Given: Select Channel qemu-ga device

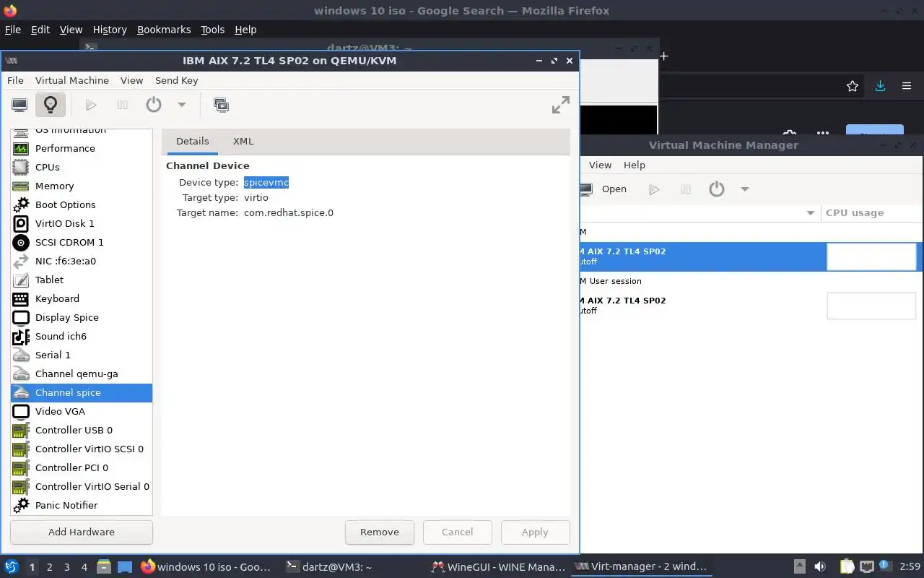Looking at the screenshot, I should coord(82,374).
